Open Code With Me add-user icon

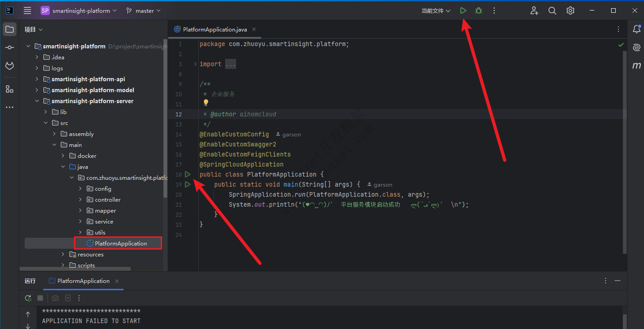pos(534,10)
